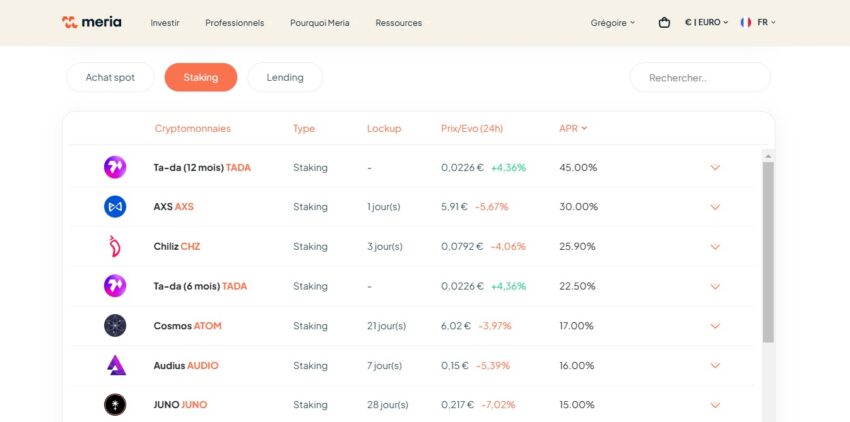Click the Cosmos ATOM coin logo
This screenshot has height=422, width=850.
point(115,325)
